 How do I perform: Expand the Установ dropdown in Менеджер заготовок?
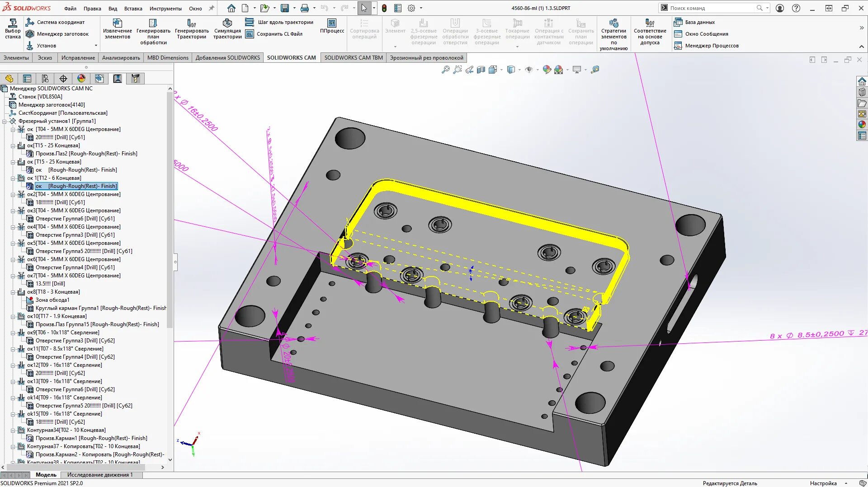tap(95, 45)
